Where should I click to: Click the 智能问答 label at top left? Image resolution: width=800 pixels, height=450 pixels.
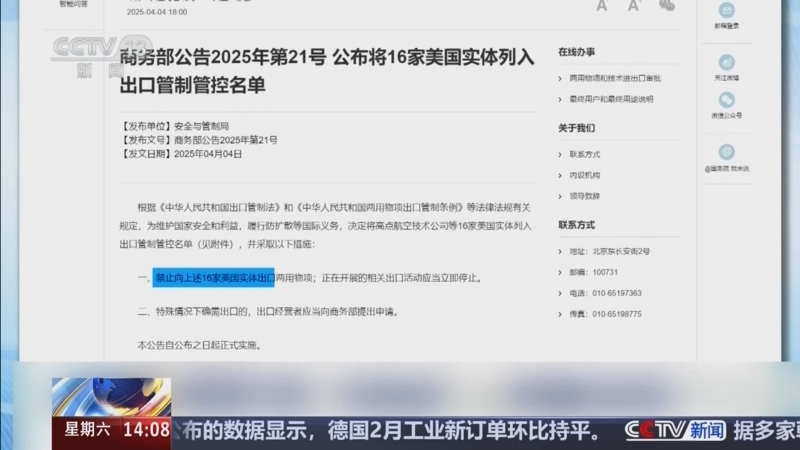[x=73, y=4]
